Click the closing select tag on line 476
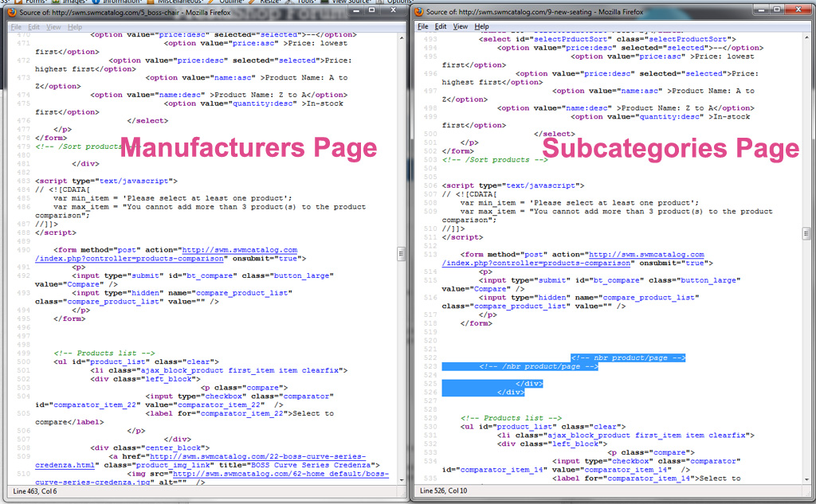Image resolution: width=816 pixels, height=504 pixels. pos(147,121)
